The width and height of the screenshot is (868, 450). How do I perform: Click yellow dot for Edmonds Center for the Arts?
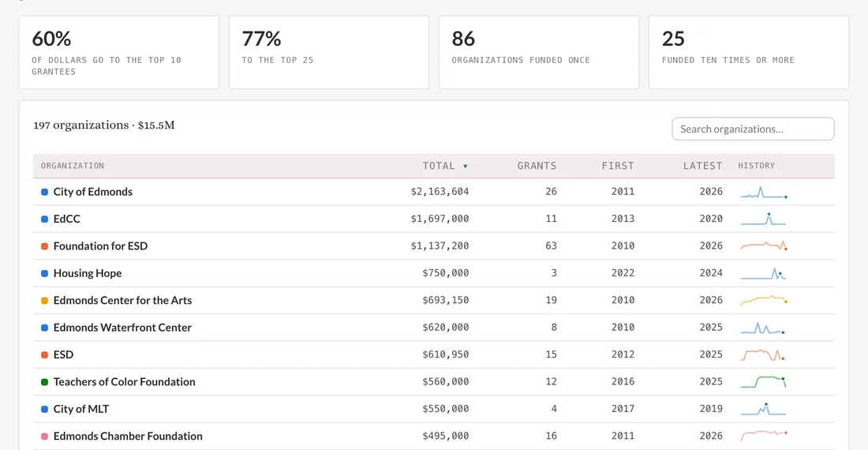point(44,301)
